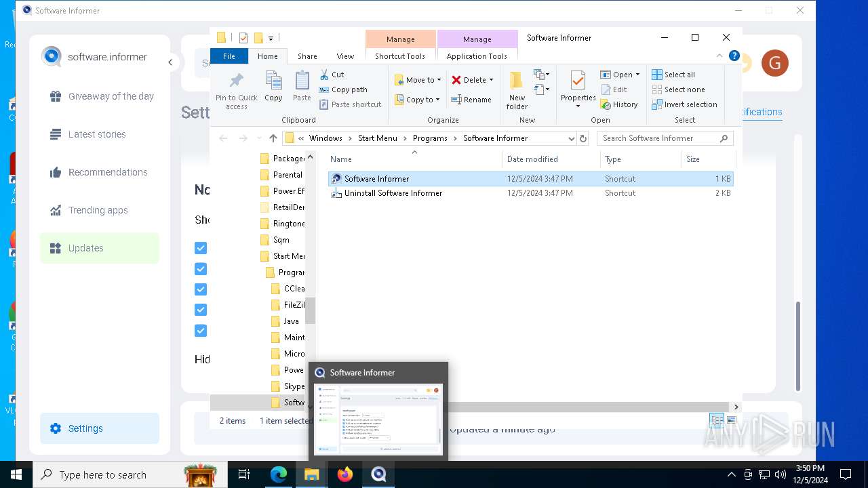The height and width of the screenshot is (488, 868).
Task: Open address bar history dropdown
Action: (571, 138)
